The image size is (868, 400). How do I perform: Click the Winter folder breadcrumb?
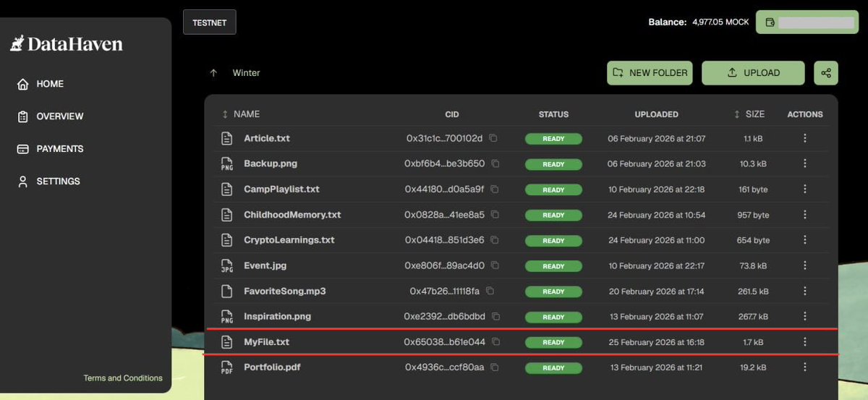click(x=246, y=73)
